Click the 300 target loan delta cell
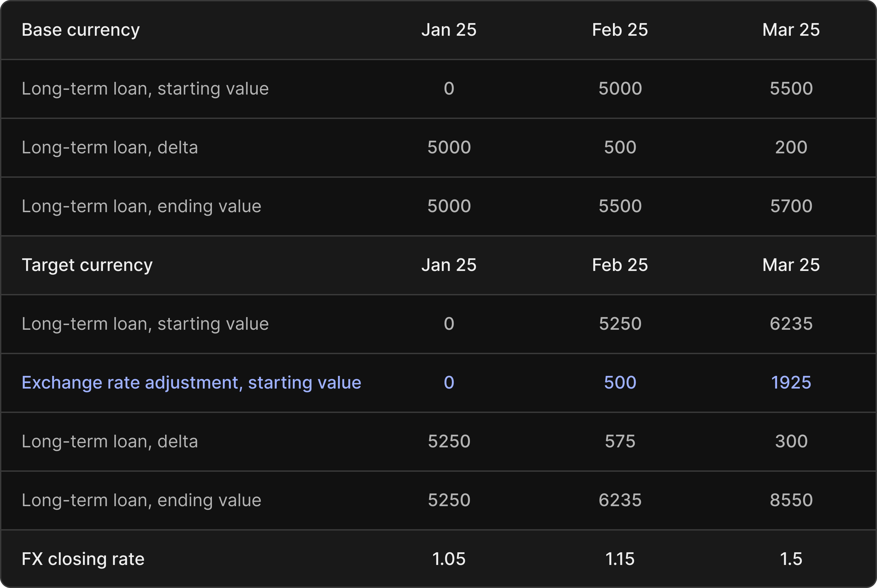877x588 pixels. (791, 441)
